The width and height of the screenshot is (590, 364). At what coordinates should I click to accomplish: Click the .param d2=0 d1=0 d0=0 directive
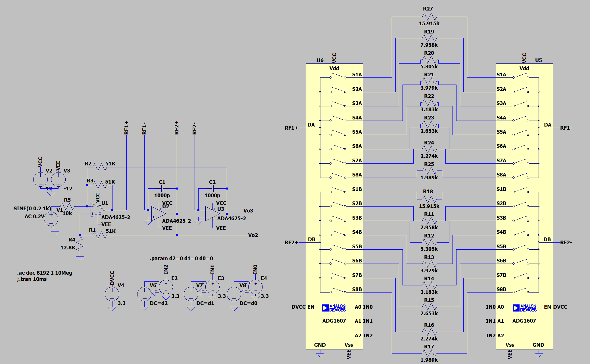181,258
